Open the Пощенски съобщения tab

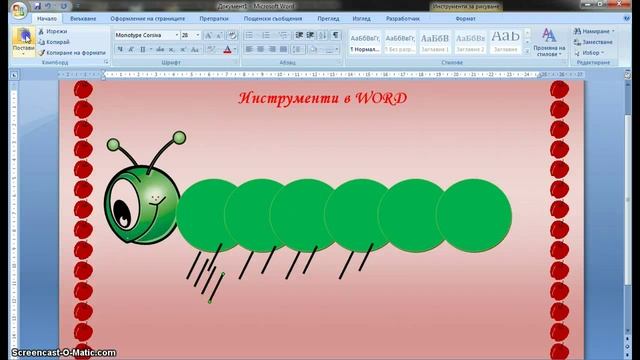(x=273, y=19)
